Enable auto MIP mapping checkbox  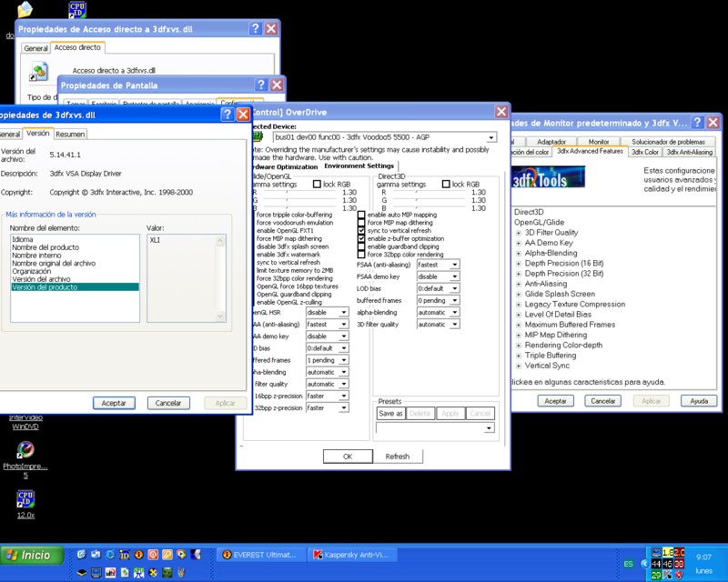pyautogui.click(x=361, y=215)
